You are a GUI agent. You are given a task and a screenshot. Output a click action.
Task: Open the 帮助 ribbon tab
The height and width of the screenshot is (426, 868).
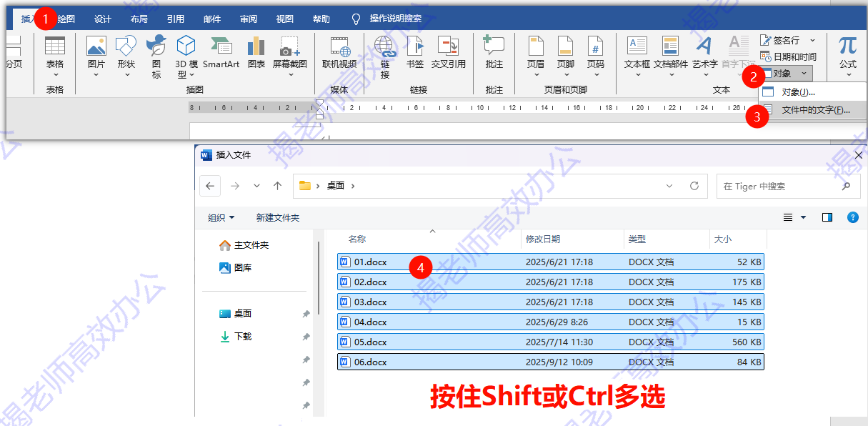(x=321, y=19)
